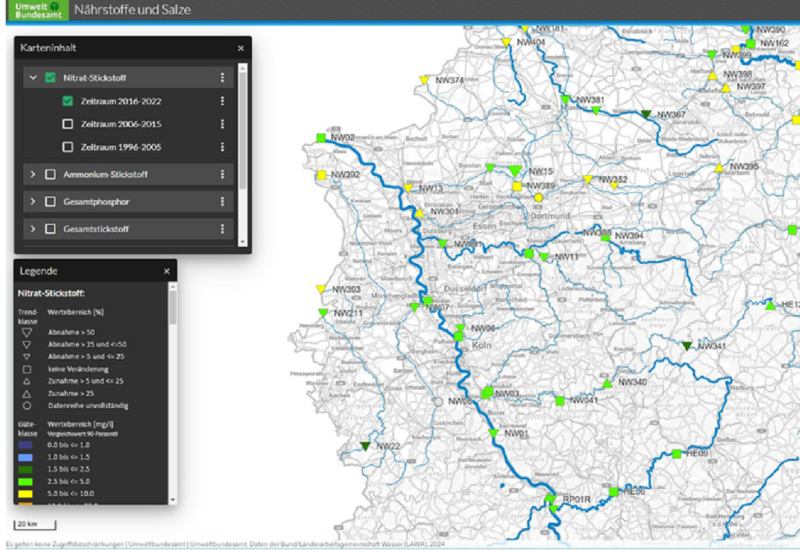This screenshot has height=550, width=800.
Task: Open options menu for Nitrat-Stickstoff layer
Action: click(x=222, y=78)
